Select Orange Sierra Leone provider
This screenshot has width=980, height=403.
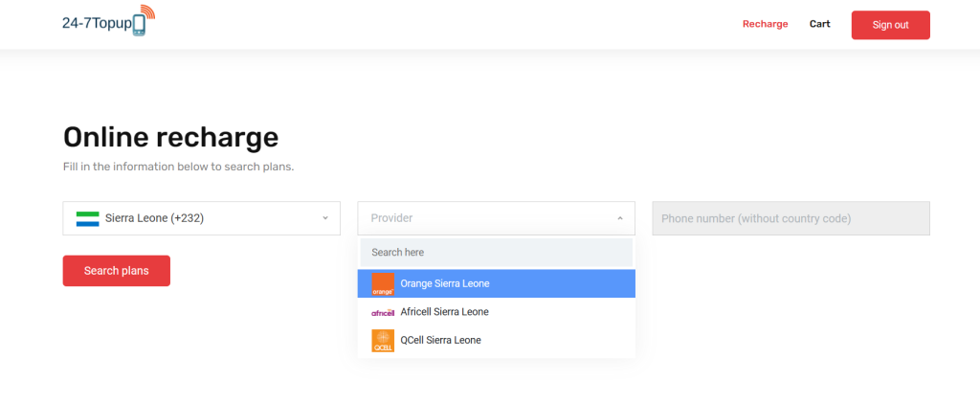pos(497,283)
